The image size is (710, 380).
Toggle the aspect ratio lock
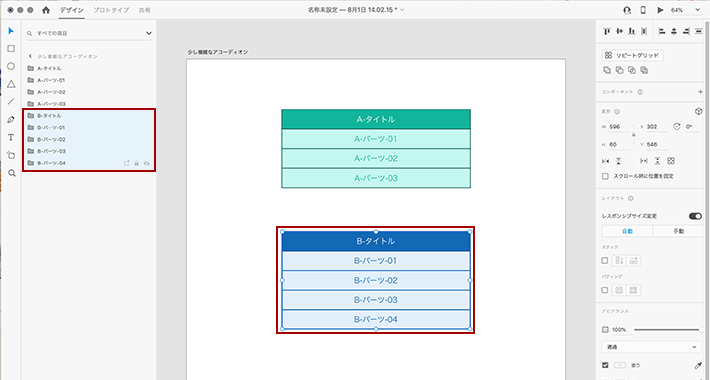pyautogui.click(x=633, y=135)
